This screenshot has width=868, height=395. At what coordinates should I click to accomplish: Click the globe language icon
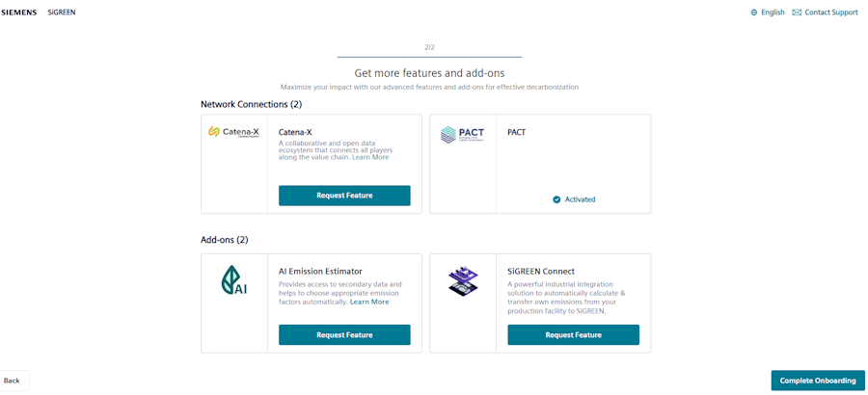click(754, 13)
